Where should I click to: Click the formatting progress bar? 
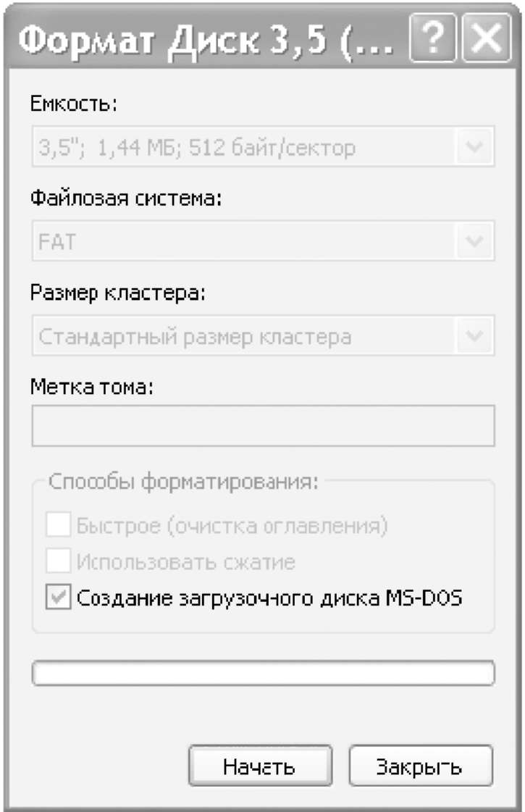263,674
